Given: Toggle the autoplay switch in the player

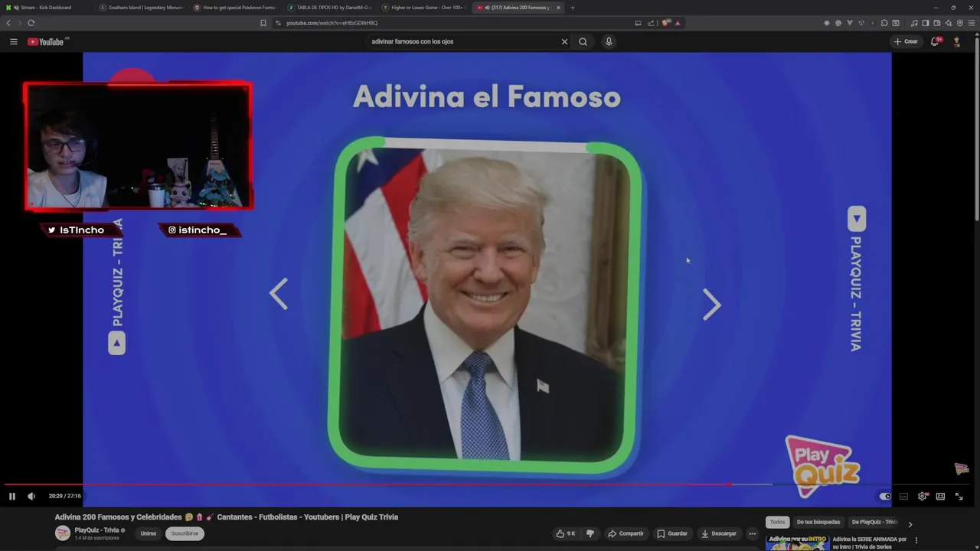Looking at the screenshot, I should click(884, 496).
